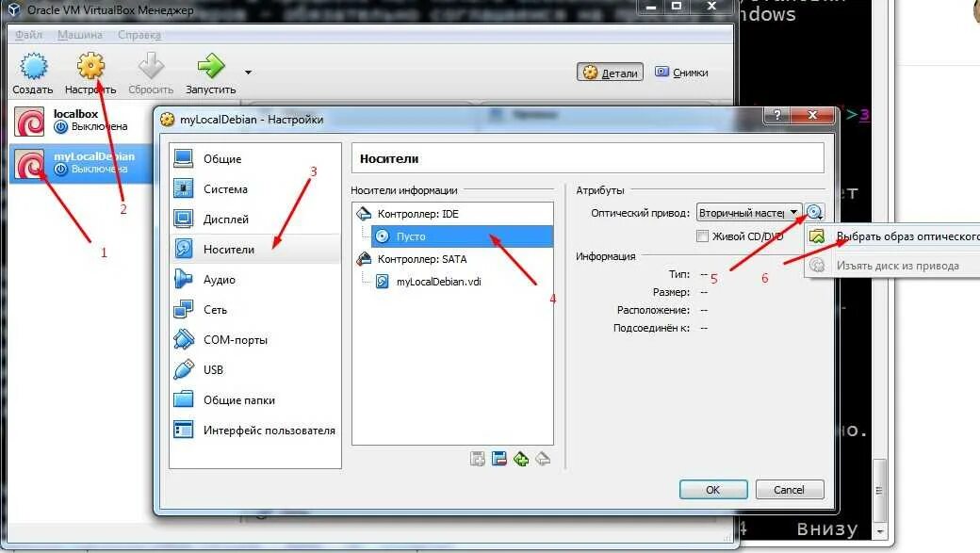This screenshot has width=980, height=553.
Task: Confirm settings with OK button
Action: point(713,489)
